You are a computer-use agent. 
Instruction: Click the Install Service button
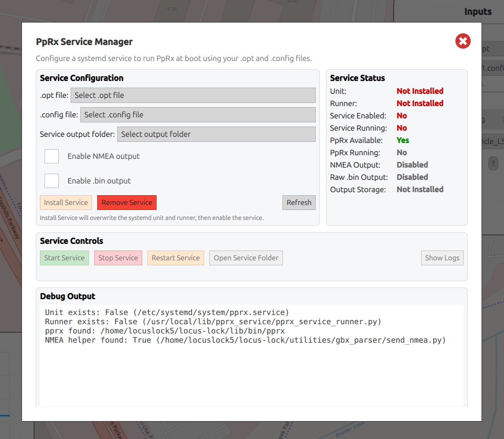[66, 202]
